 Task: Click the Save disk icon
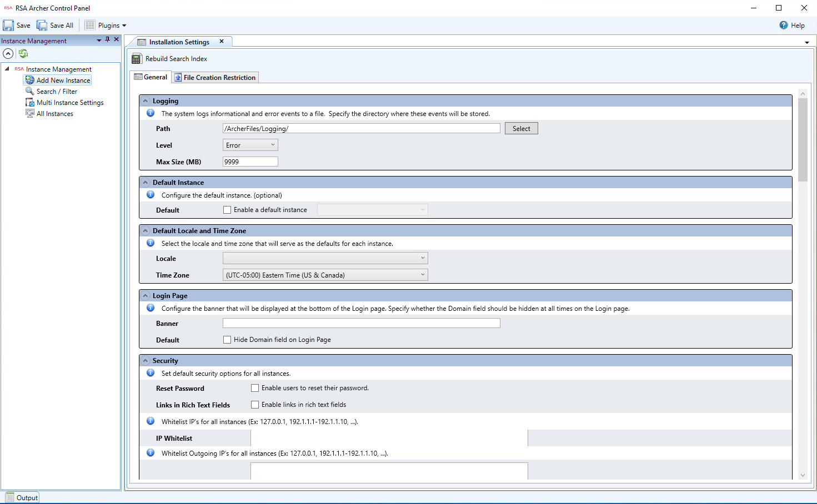(8, 26)
